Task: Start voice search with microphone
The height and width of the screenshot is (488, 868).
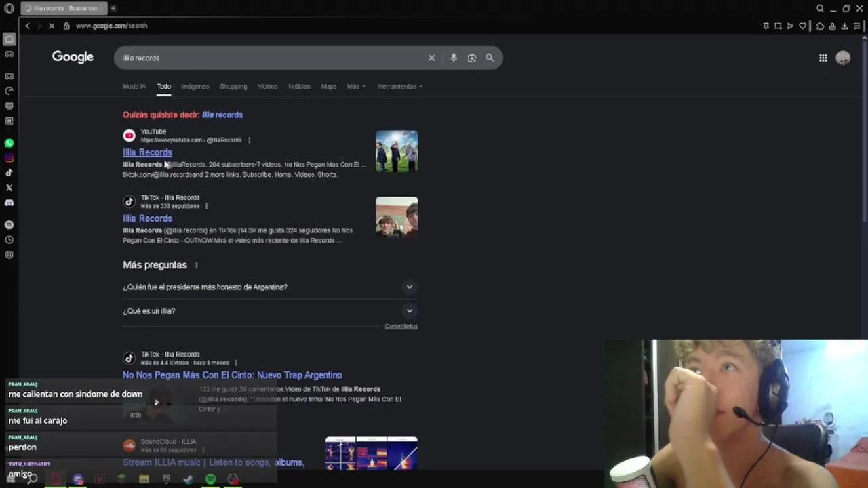Action: (454, 58)
